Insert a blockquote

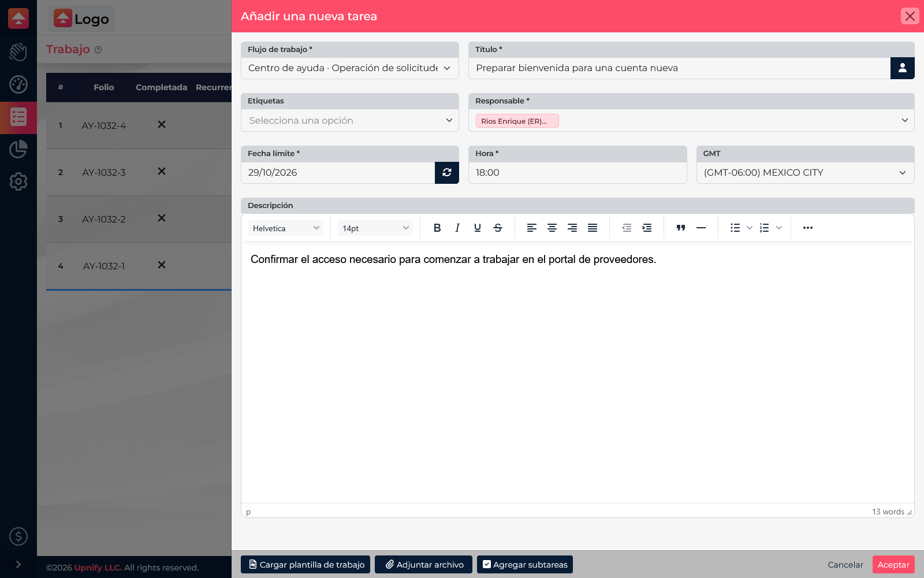point(681,228)
